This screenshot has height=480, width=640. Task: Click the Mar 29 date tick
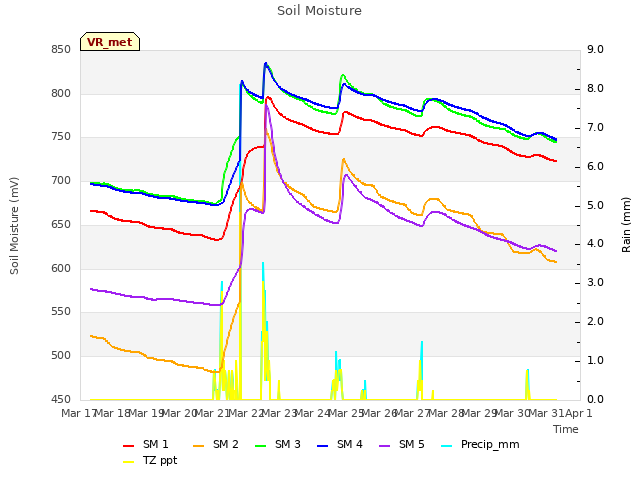click(x=480, y=414)
